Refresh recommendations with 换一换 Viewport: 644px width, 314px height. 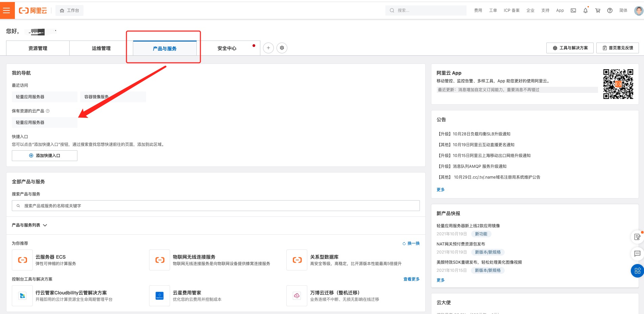[411, 243]
